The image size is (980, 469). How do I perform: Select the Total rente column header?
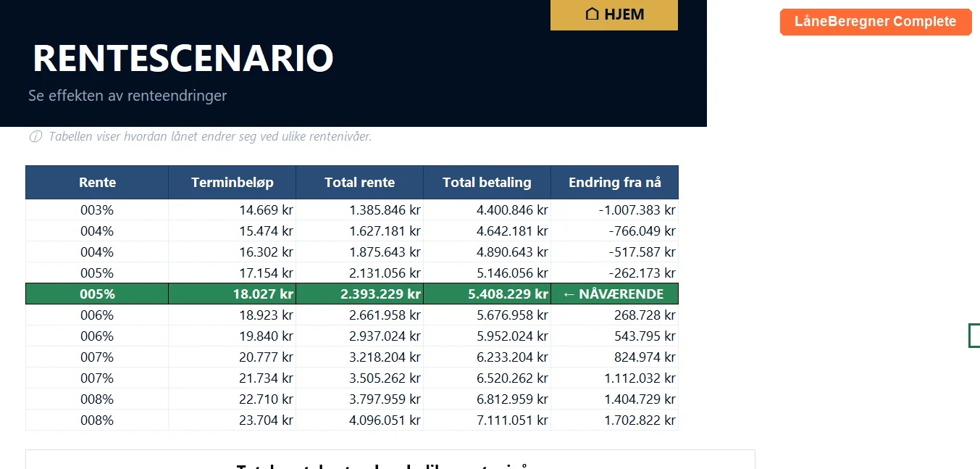pyautogui.click(x=360, y=183)
